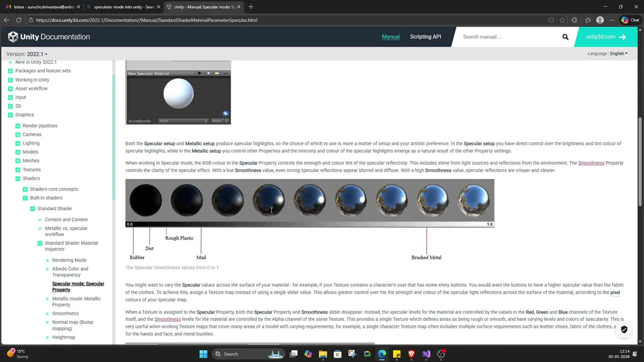644x362 pixels.
Task: Open Snipping Tool from the taskbar
Action: pyautogui.click(x=352, y=354)
